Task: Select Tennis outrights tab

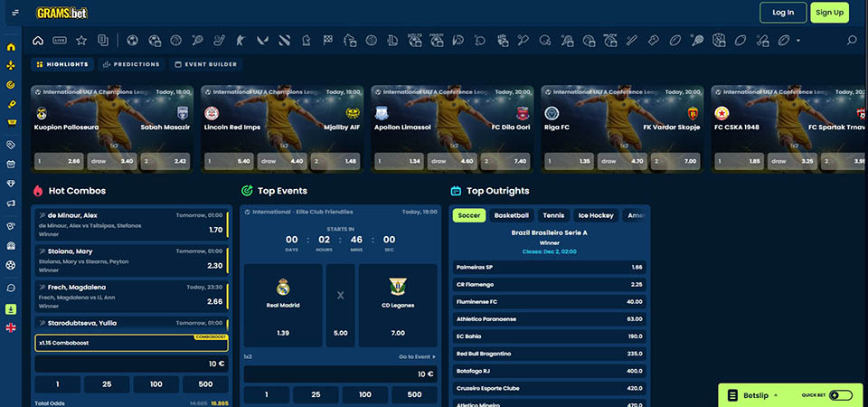Action: (553, 215)
